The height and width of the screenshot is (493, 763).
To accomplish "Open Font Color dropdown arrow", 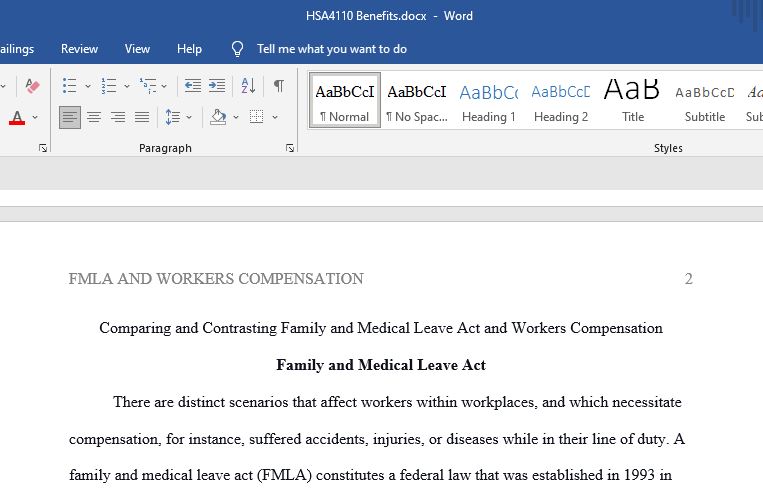I will [35, 117].
